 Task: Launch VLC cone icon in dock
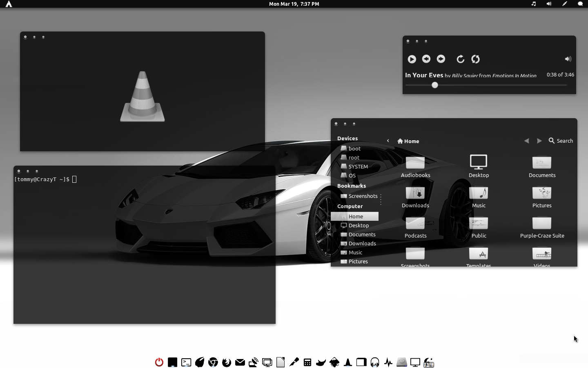coord(348,362)
